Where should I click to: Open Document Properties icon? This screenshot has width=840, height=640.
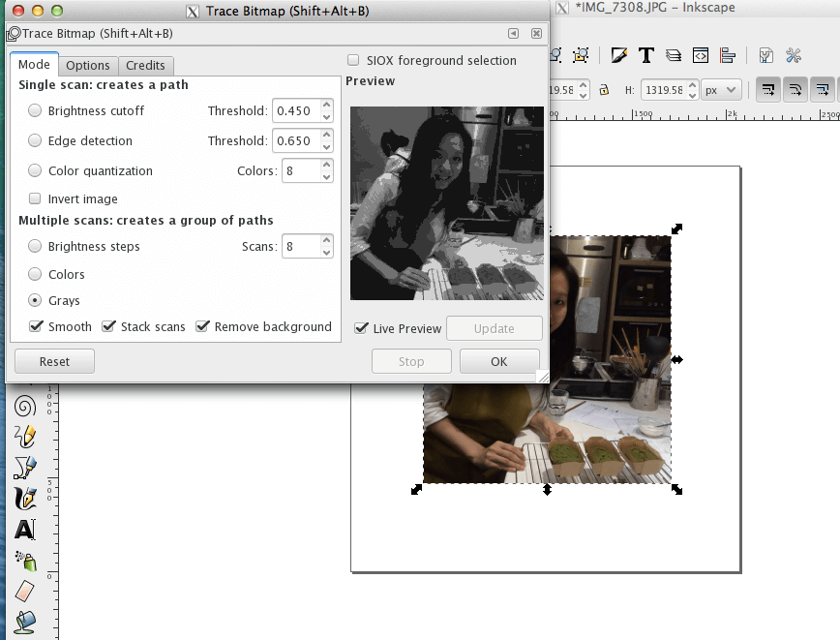coord(766,55)
